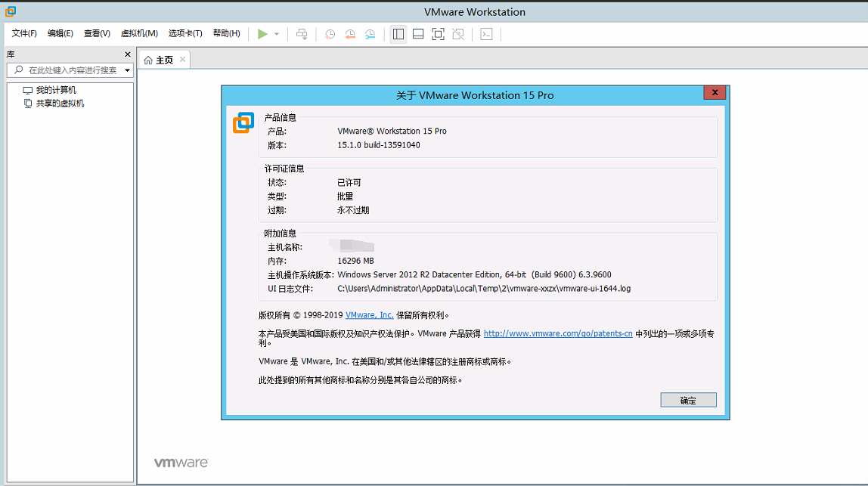The image size is (868, 486).
Task: Open the 编辑(E) menu
Action: [x=60, y=33]
